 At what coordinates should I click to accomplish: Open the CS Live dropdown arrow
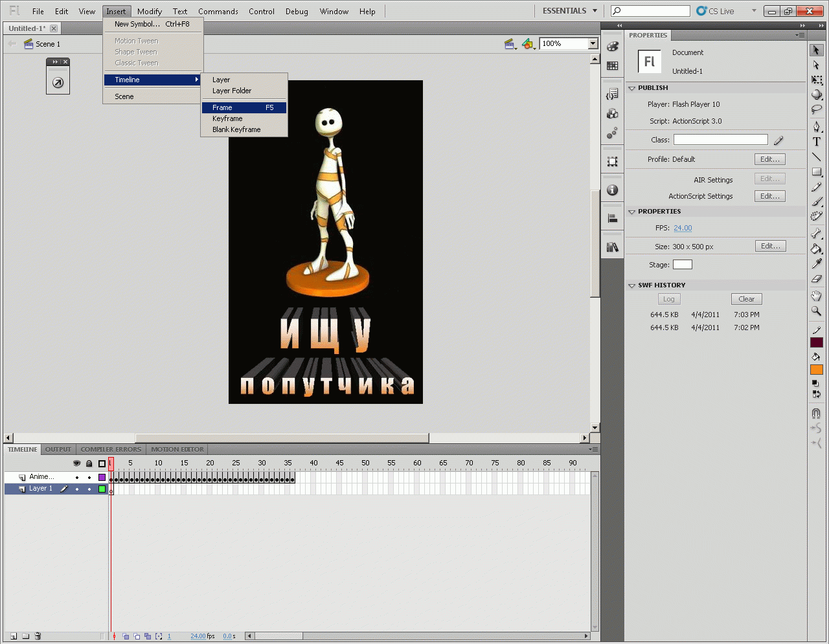pyautogui.click(x=754, y=11)
